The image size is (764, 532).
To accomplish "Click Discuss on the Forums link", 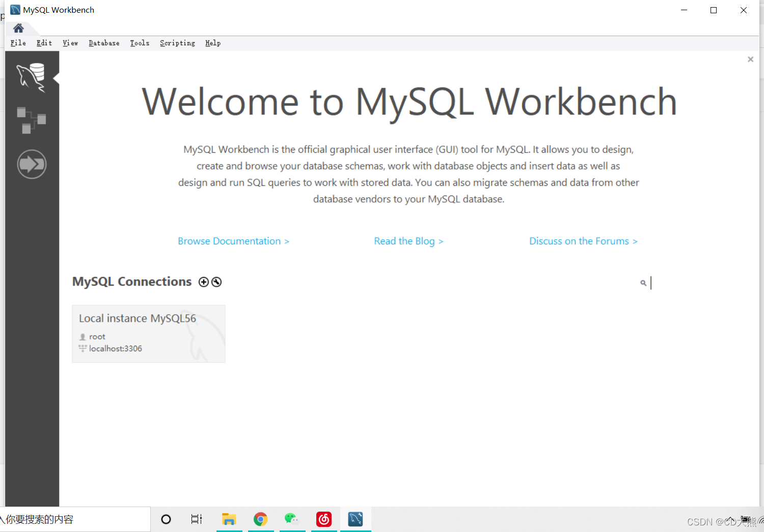I will tap(583, 241).
